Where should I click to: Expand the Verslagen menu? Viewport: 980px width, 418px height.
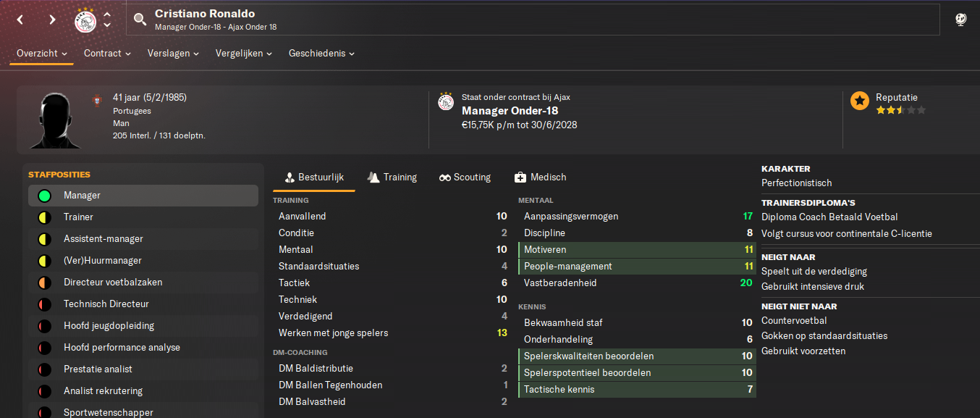coord(174,54)
